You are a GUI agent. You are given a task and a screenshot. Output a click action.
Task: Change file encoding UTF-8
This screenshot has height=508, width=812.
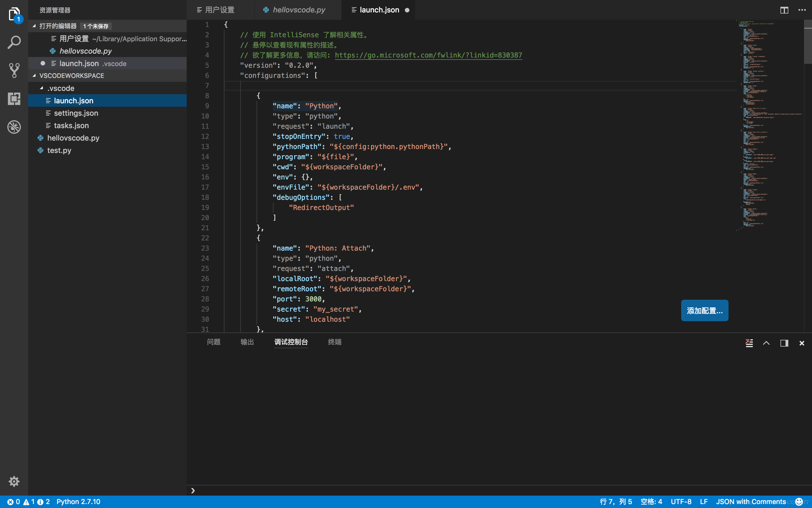click(x=681, y=502)
